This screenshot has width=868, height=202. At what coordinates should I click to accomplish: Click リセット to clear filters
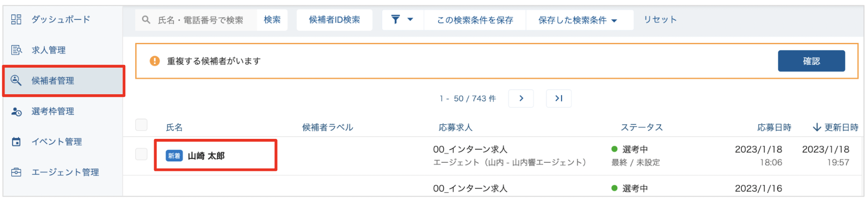[660, 20]
